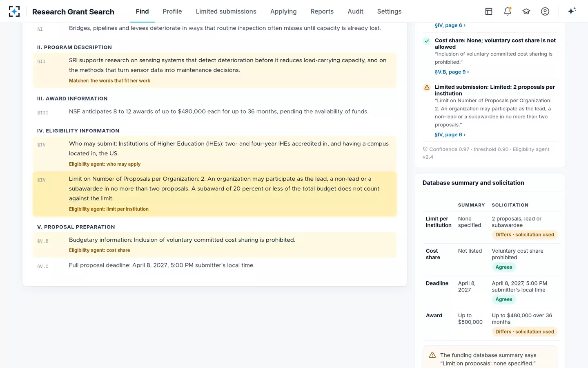This screenshot has height=368, width=588.
Task: Click 'Eligibility agent: who may apply' label
Action: [x=105, y=164]
